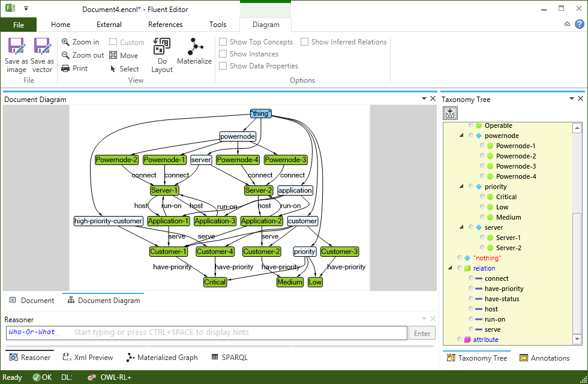This screenshot has width=588, height=384.
Task: Select the Zoom out tool
Action: pos(82,55)
